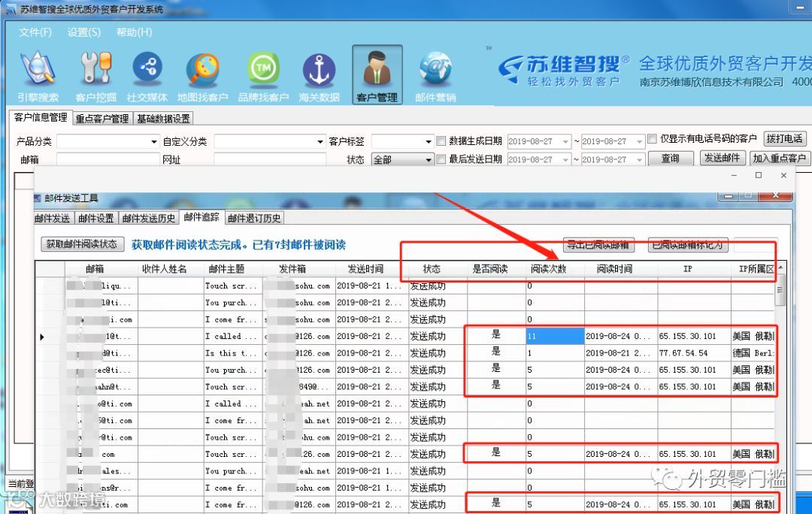Open the 文件(F) menu
Screen dimensions: 812x514
[35, 32]
